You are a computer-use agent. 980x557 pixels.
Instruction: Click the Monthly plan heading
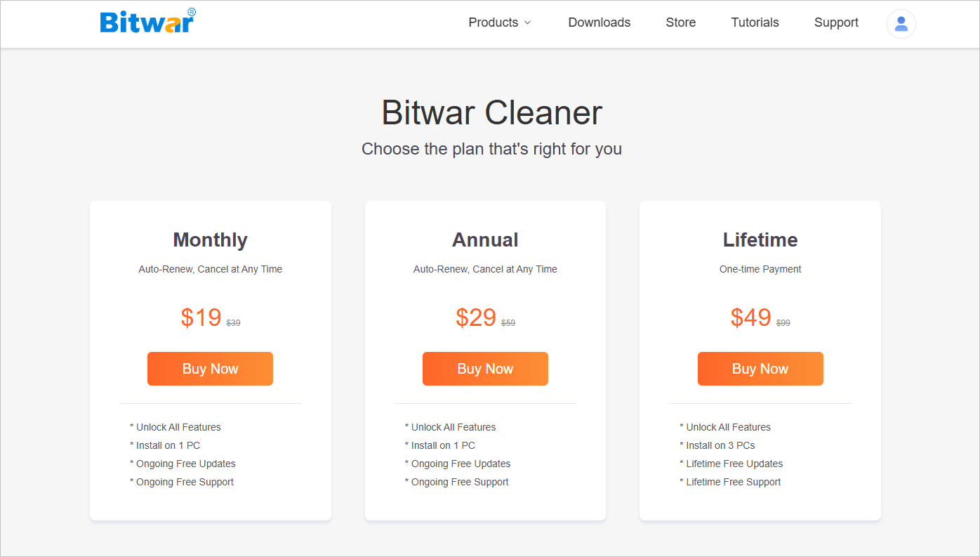[x=210, y=240]
